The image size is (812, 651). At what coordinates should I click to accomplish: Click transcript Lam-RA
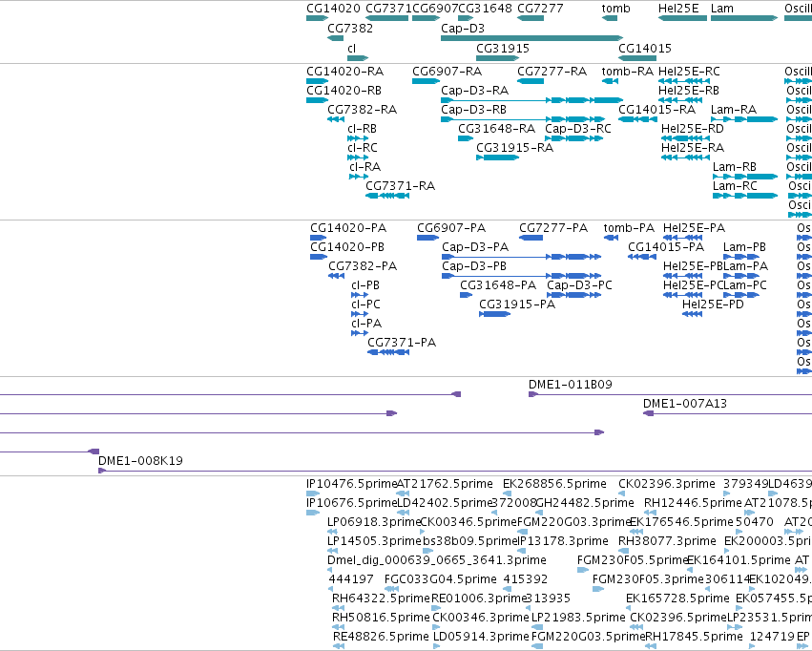[734, 110]
